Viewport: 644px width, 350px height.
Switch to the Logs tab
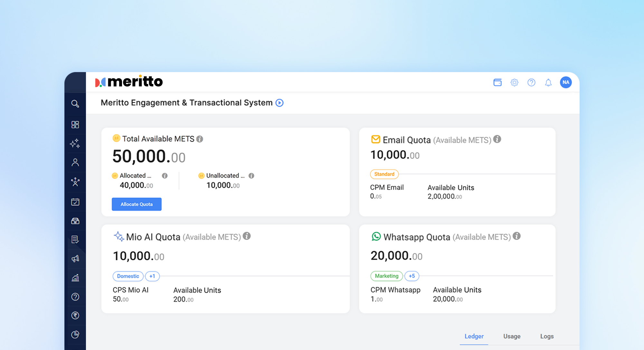point(547,336)
